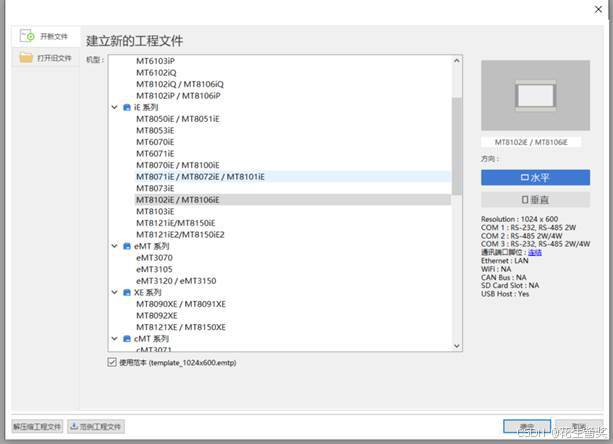Open the 通讯端口脚位 连结 link
Screen dimensions: 613x444
pos(535,252)
